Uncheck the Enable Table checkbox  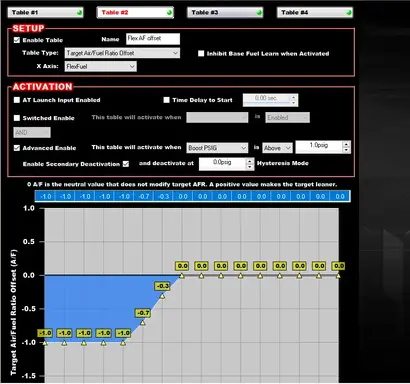click(17, 40)
